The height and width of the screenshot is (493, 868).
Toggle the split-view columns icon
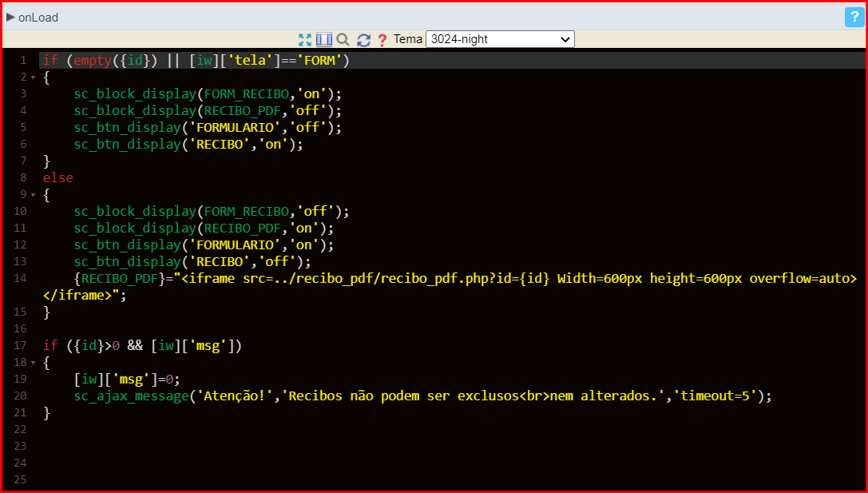coord(323,39)
